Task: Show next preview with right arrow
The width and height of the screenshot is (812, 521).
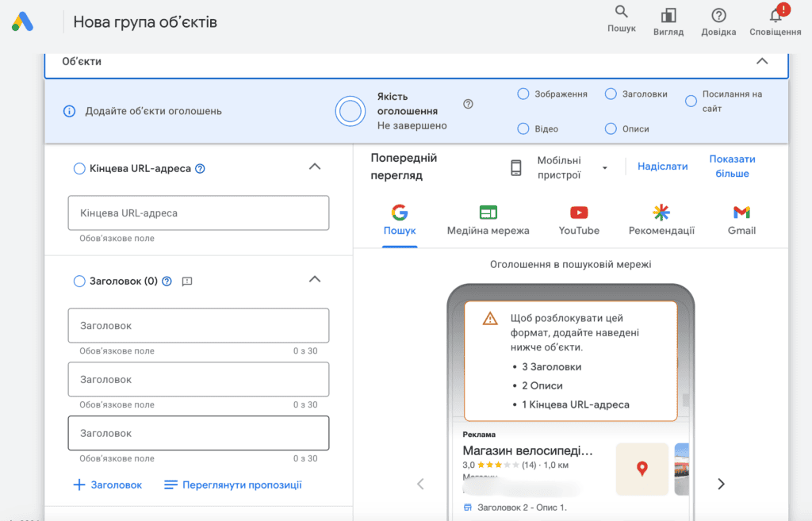Action: click(x=721, y=484)
